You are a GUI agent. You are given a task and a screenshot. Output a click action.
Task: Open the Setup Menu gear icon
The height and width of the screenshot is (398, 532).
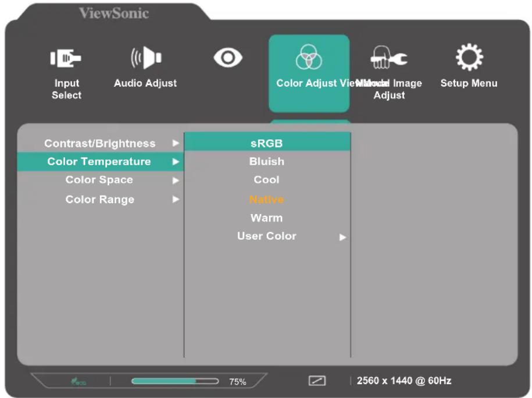click(x=469, y=57)
